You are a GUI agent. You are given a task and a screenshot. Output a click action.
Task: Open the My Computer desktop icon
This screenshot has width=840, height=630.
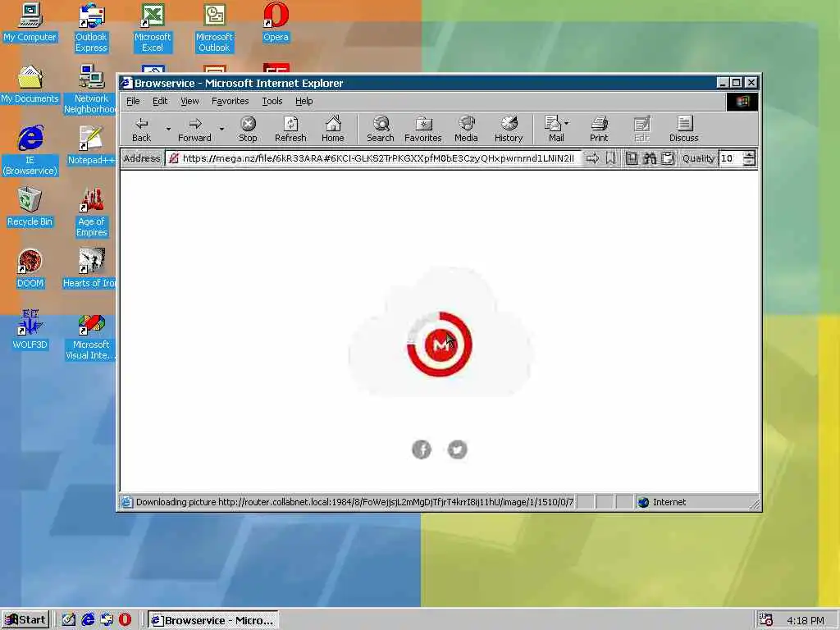tap(30, 23)
